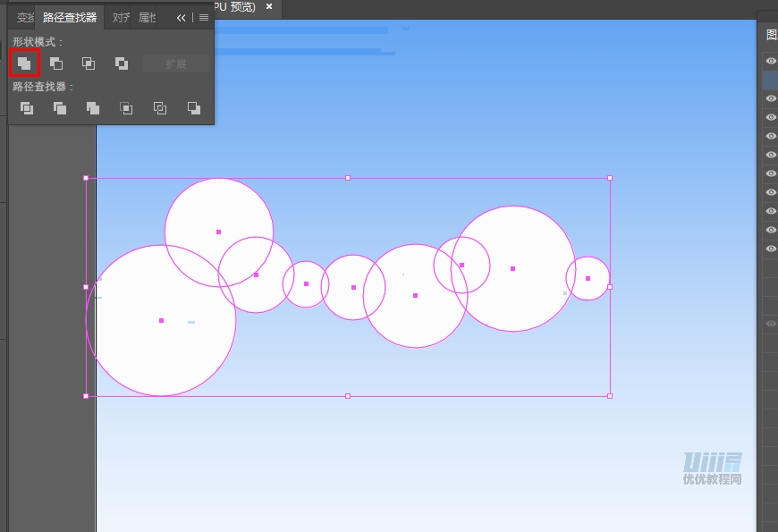This screenshot has height=532, width=778.
Task: Apply Exclude shape mode
Action: (121, 63)
